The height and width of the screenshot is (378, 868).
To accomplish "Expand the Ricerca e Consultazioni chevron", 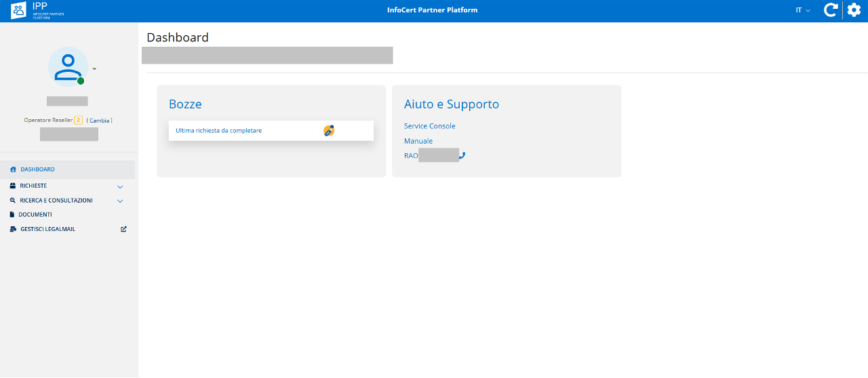I will pos(120,201).
